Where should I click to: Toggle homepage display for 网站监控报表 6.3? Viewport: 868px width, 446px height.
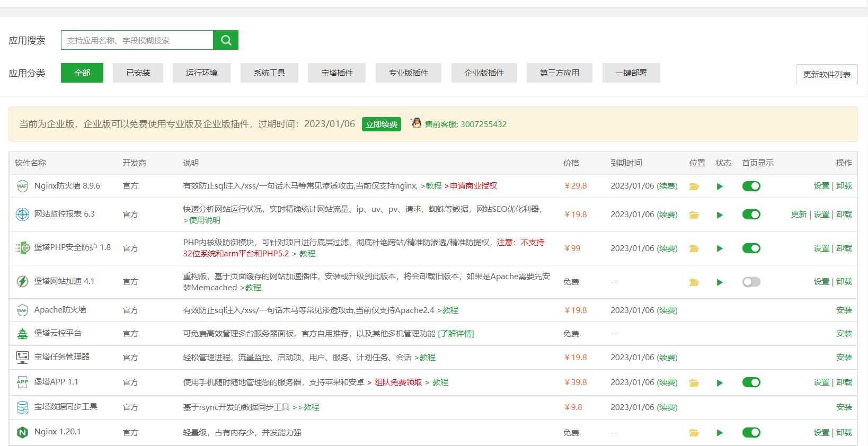pos(751,215)
